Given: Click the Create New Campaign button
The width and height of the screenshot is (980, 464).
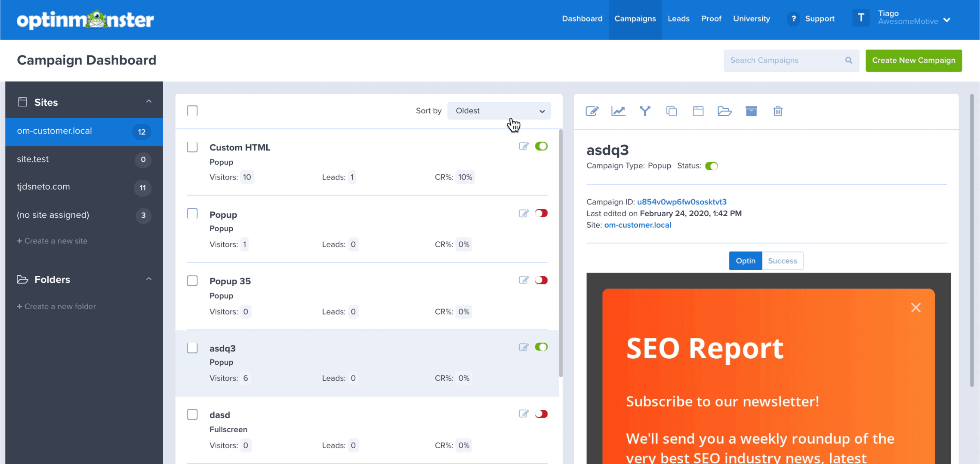Looking at the screenshot, I should [913, 60].
